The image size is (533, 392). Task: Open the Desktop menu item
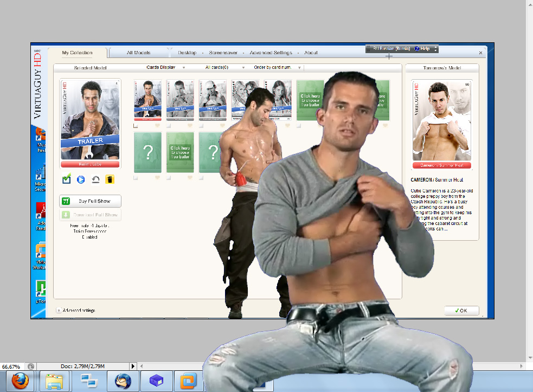[187, 53]
